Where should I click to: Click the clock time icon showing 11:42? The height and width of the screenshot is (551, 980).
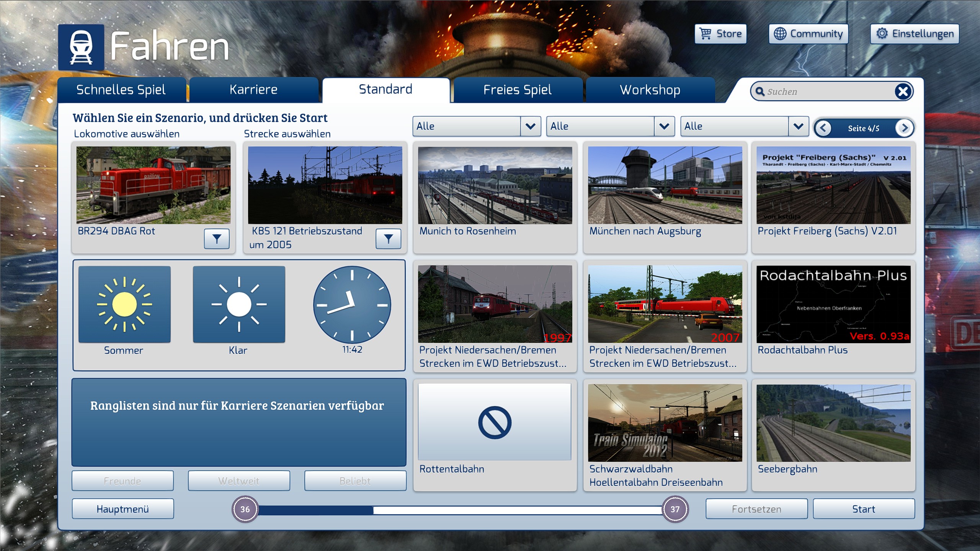(x=352, y=305)
